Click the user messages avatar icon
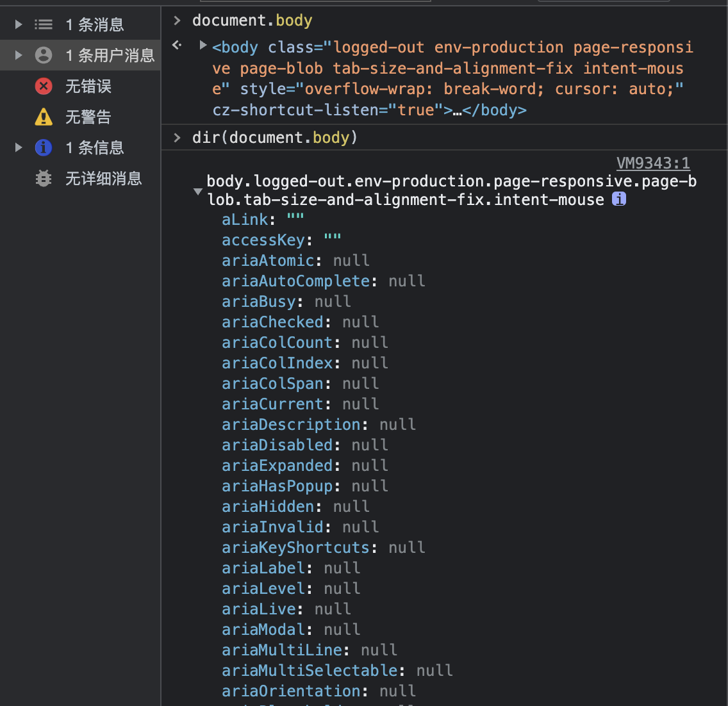 44,55
